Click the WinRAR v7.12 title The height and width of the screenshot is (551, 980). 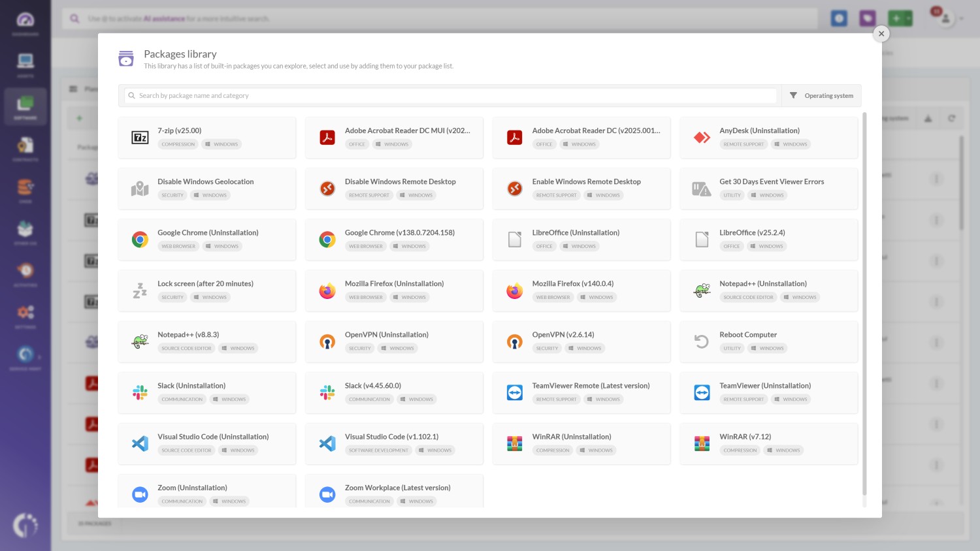745,437
